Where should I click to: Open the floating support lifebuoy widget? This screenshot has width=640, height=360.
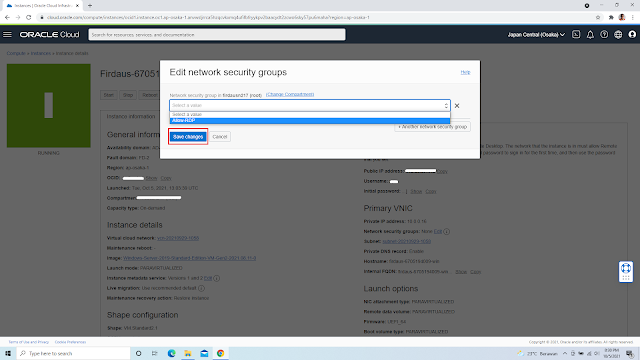pos(626,272)
